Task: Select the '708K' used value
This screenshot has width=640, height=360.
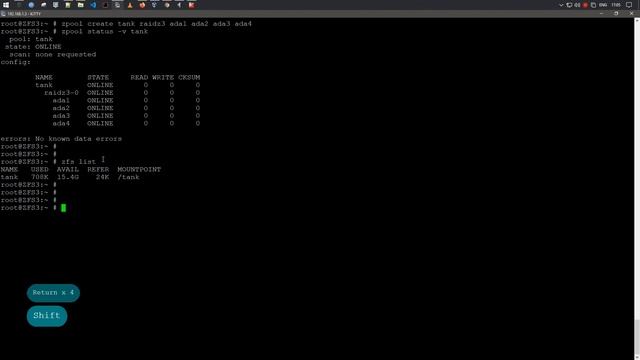Action: (x=40, y=177)
